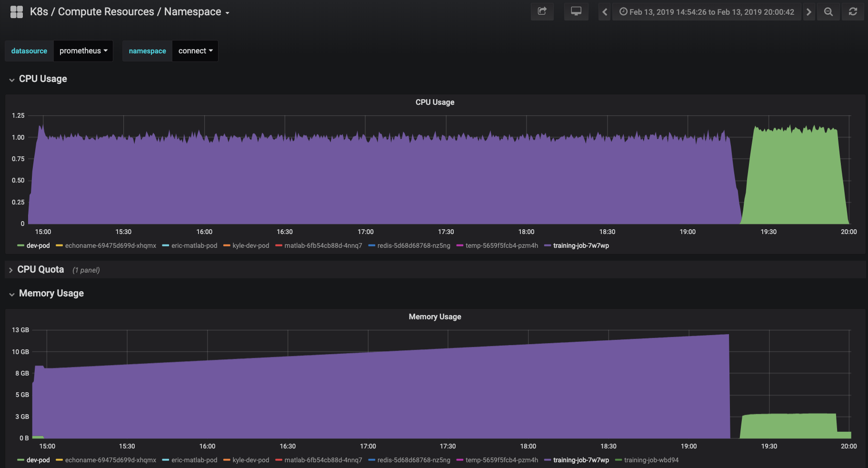Open the time range picker

pos(707,12)
